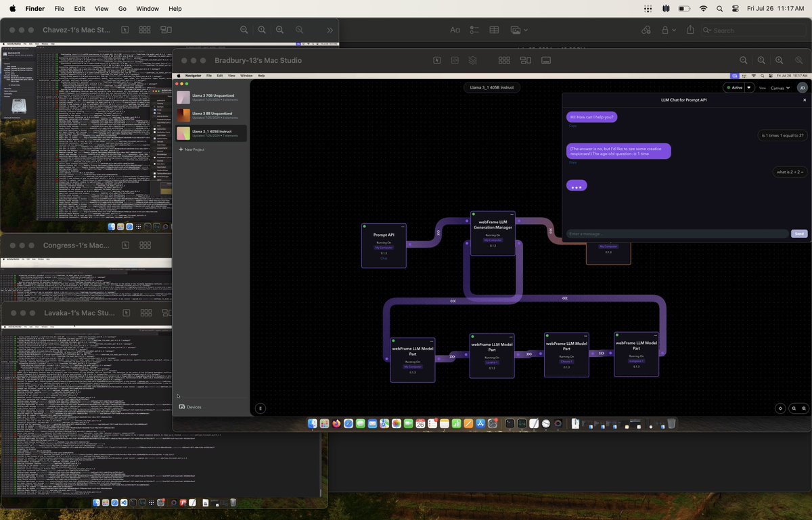The image size is (812, 520).
Task: Zoom out in Bradbury-13 window toolbar
Action: tap(744, 60)
